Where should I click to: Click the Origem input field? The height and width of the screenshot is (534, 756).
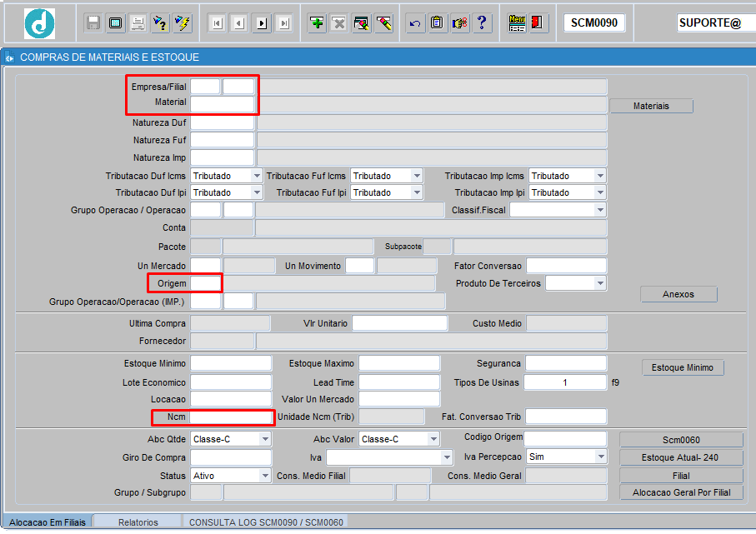[206, 283]
